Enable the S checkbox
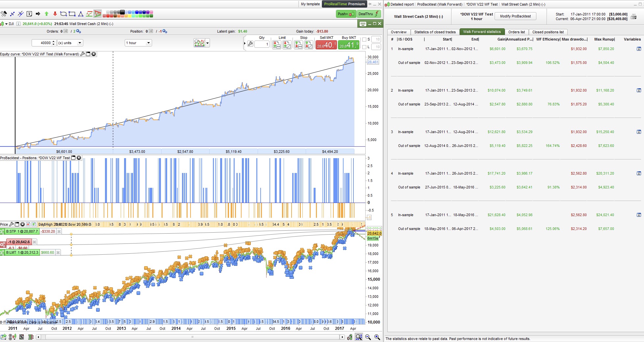The width and height of the screenshot is (644, 342). 364,39
